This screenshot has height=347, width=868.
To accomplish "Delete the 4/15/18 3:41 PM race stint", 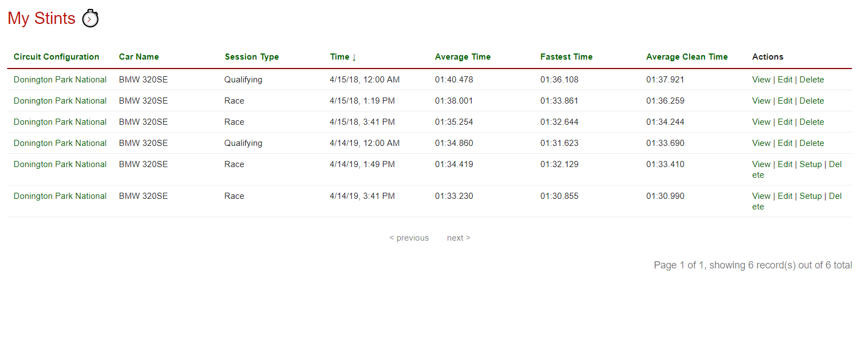I will [812, 122].
